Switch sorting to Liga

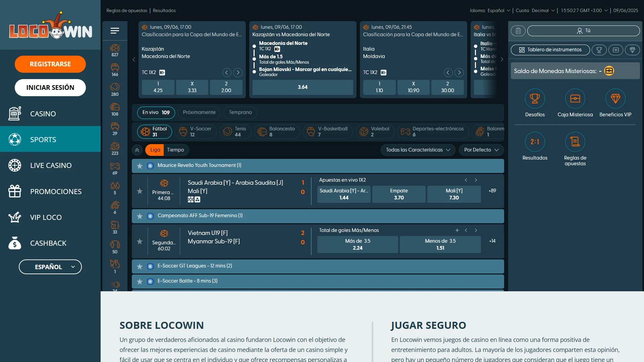155,150
